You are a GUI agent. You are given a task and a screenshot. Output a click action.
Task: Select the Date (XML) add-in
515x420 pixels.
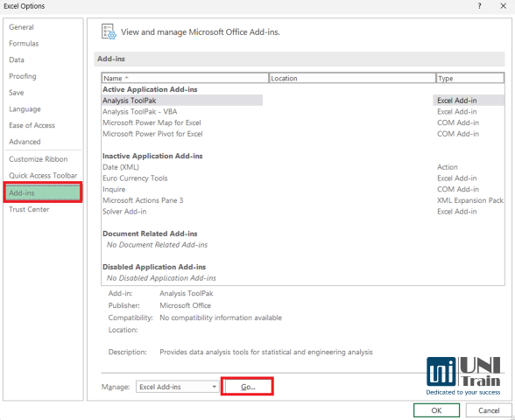303,167
